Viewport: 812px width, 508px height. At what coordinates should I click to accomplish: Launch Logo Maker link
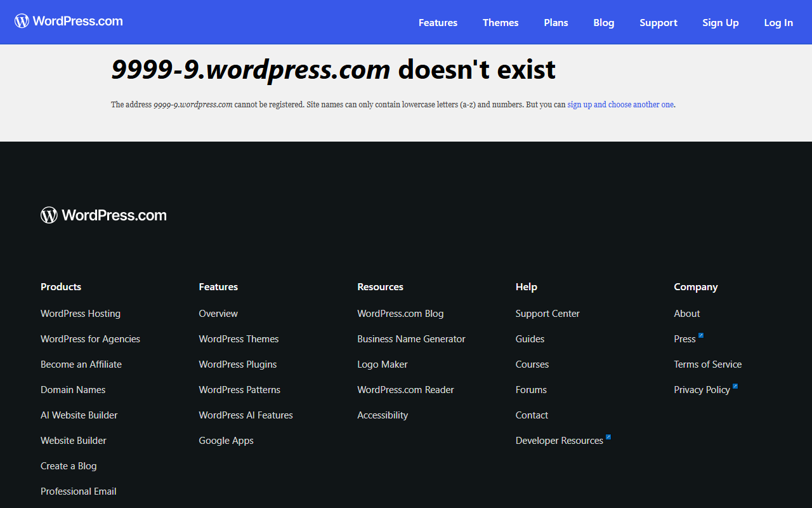click(383, 364)
